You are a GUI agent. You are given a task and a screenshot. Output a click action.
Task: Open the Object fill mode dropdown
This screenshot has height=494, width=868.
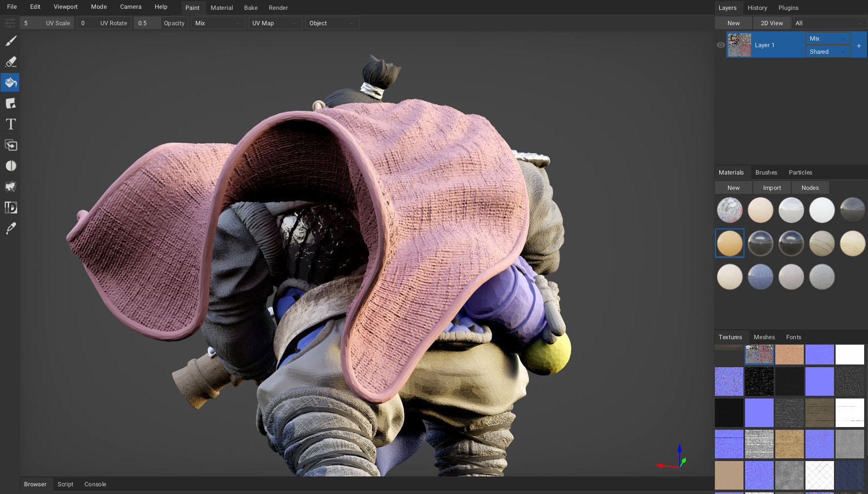332,23
